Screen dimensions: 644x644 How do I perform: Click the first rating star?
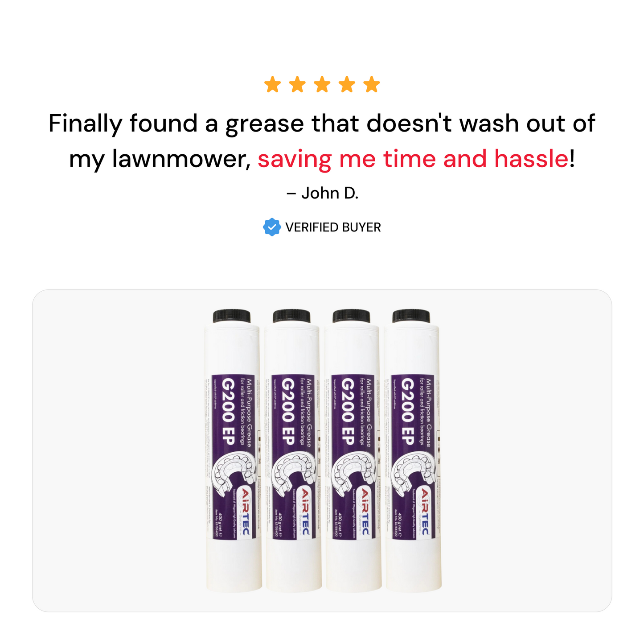point(272,84)
